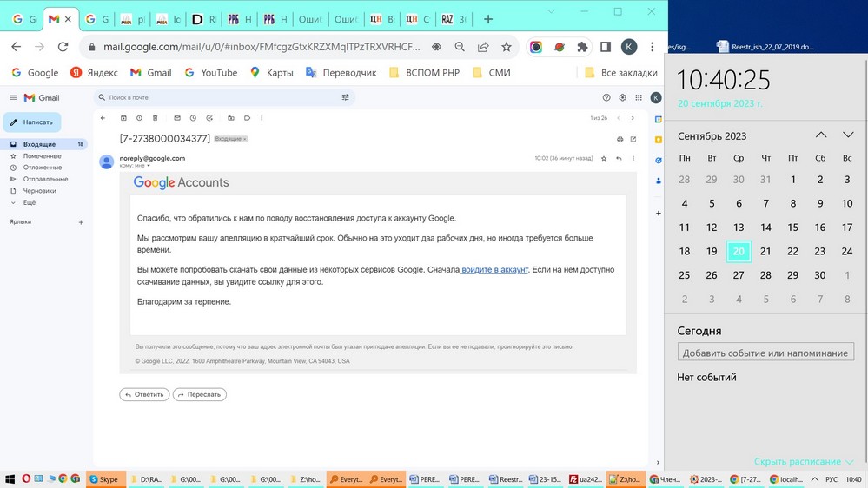The height and width of the screenshot is (488, 868).
Task: Go to the newer message arrow
Action: pos(619,118)
